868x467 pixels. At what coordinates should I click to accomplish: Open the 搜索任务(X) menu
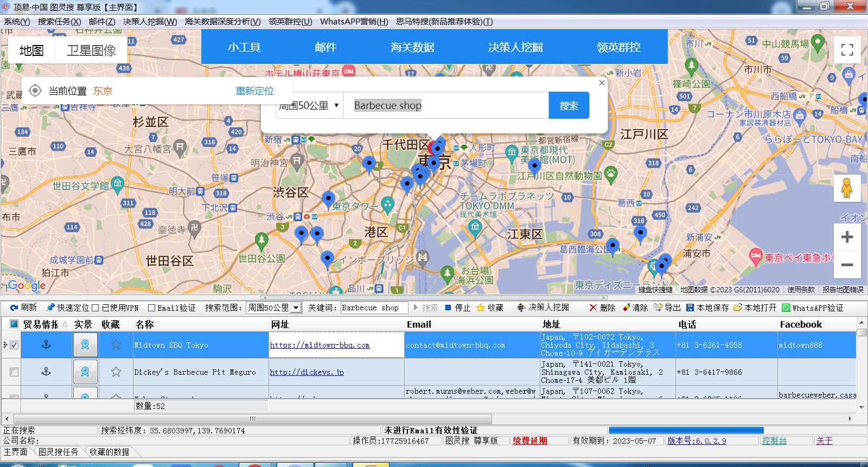59,21
